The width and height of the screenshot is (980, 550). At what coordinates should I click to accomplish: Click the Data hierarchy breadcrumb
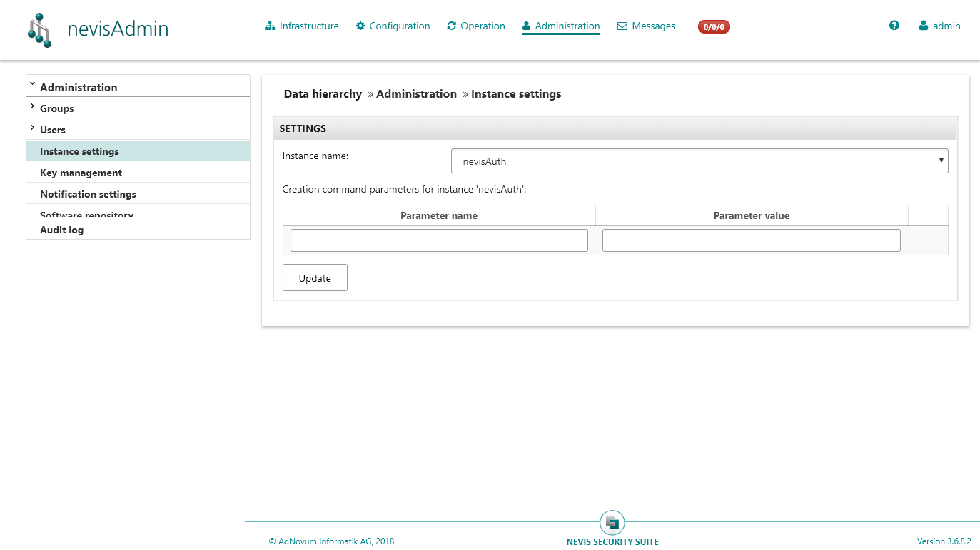point(323,94)
